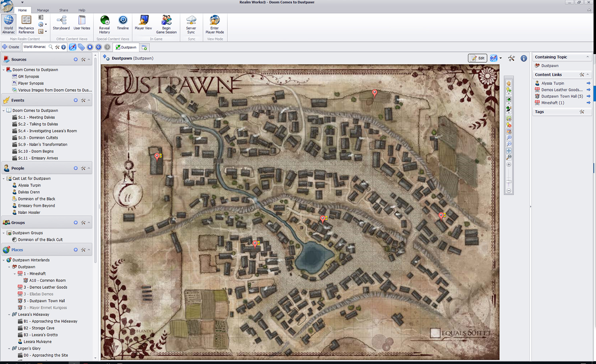Screen dimensions: 596x364
Task: Collapse the Containing Topic section
Action: click(588, 57)
